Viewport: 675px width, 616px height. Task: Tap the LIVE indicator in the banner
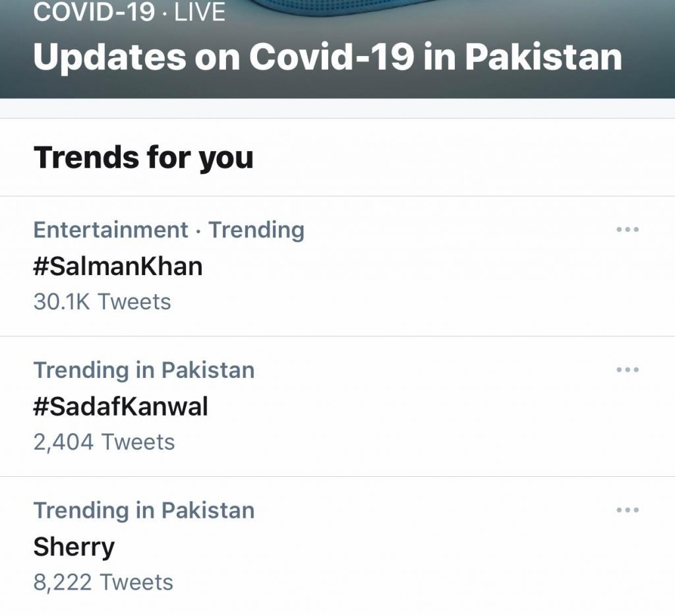(200, 13)
